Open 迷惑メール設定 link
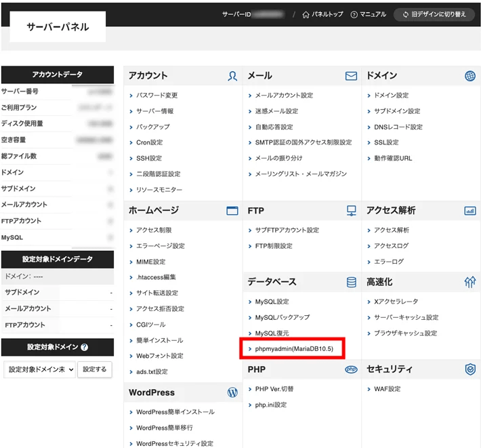Viewport: 481px width, 448px height. 276,111
